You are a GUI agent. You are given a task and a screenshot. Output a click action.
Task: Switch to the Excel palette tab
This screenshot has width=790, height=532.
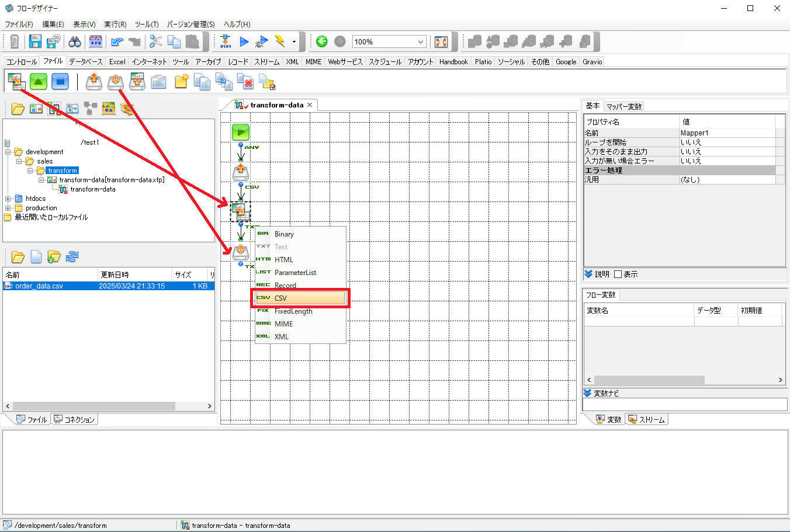tap(117, 61)
